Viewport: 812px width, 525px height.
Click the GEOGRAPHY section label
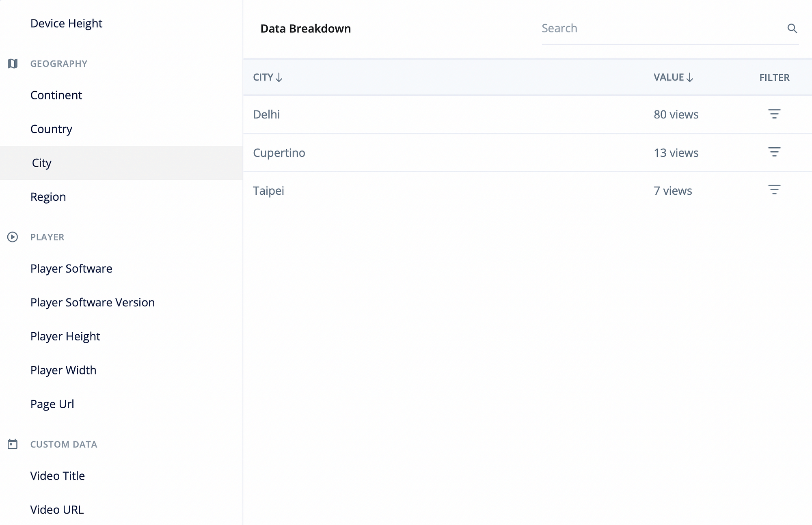[59, 64]
